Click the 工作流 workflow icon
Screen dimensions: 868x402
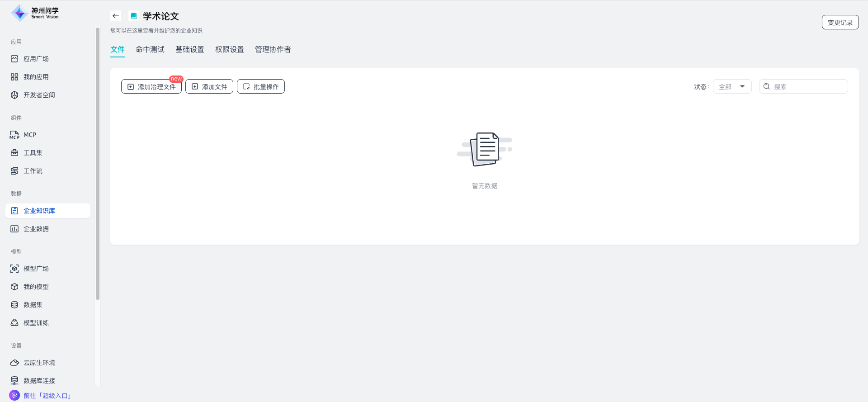coord(14,171)
